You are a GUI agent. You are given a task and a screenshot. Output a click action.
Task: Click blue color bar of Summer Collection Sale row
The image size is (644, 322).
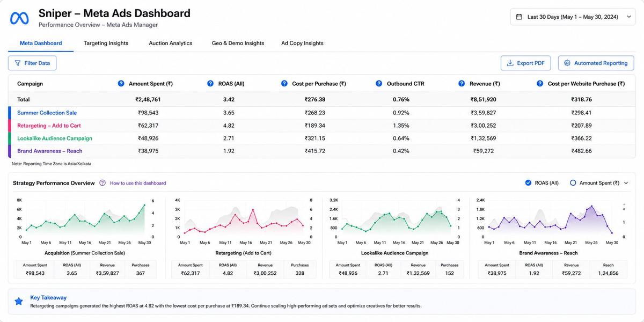coord(9,113)
